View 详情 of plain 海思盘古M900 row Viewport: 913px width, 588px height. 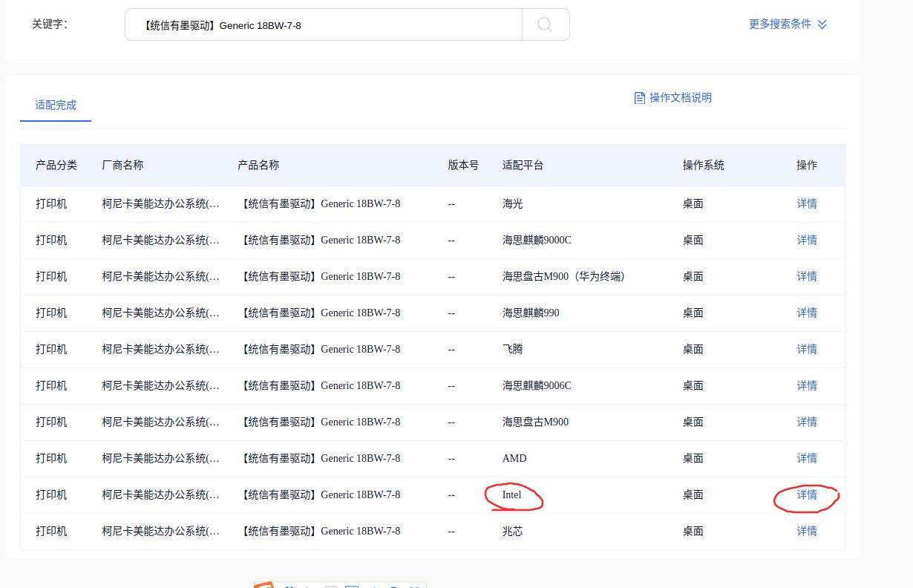807,422
